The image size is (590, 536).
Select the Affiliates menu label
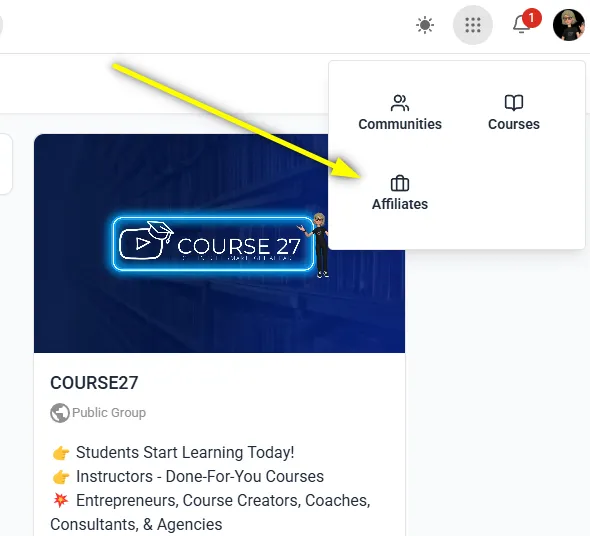(400, 204)
